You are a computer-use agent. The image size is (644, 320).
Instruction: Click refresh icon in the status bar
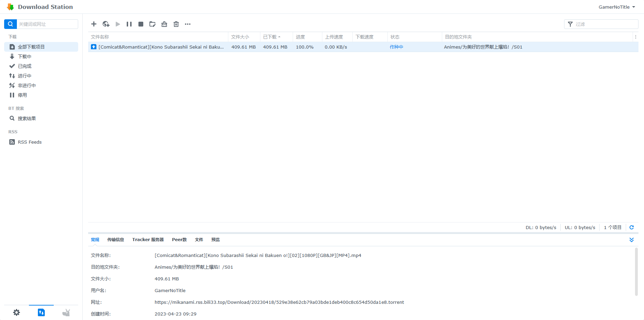[632, 227]
